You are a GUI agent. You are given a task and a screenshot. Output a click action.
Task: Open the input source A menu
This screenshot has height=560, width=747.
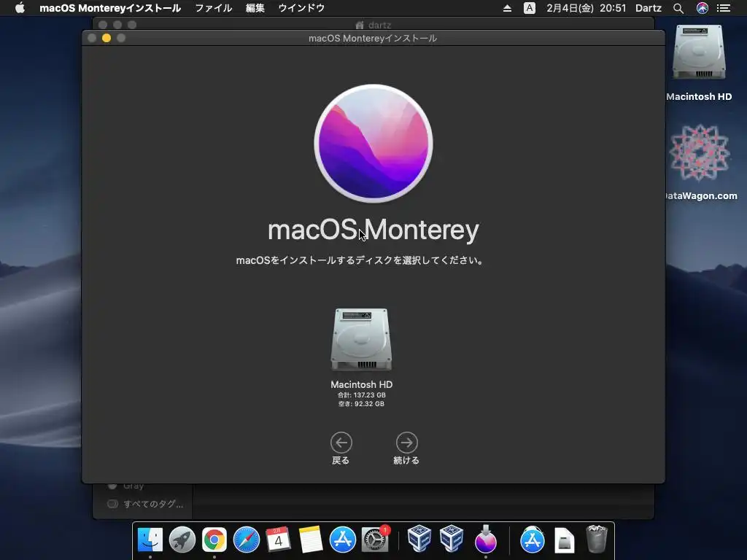click(x=530, y=8)
